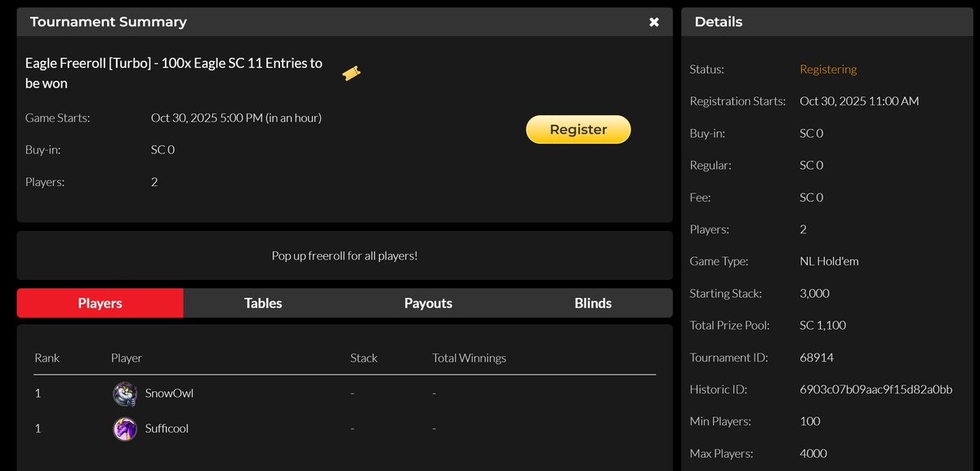Viewport: 980px width, 471px height.
Task: Switch to the Tables tab
Action: click(x=263, y=303)
